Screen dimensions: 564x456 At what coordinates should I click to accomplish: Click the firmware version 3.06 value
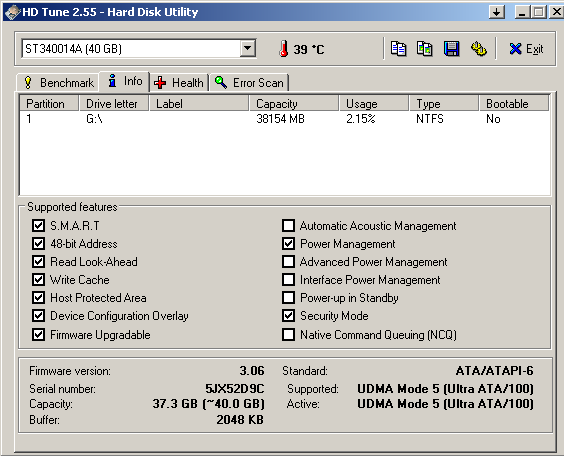coord(252,370)
